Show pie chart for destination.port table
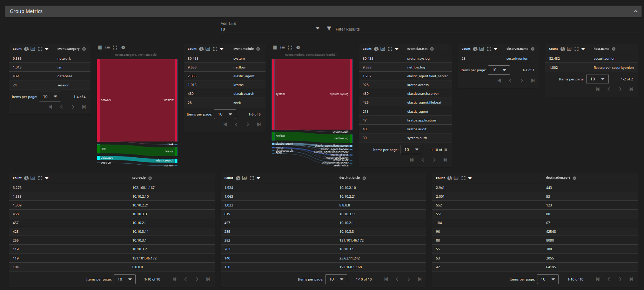This screenshot has height=290, width=644. pyautogui.click(x=449, y=178)
